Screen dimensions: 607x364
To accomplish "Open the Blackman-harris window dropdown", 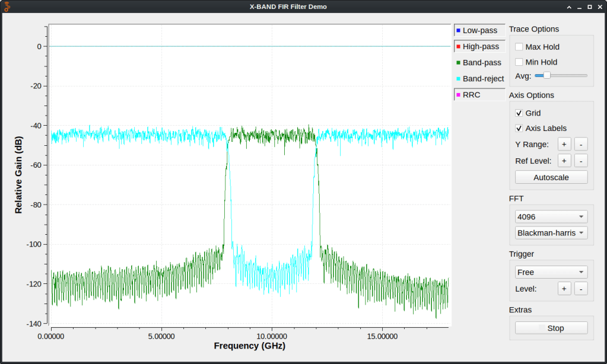I will [x=551, y=233].
